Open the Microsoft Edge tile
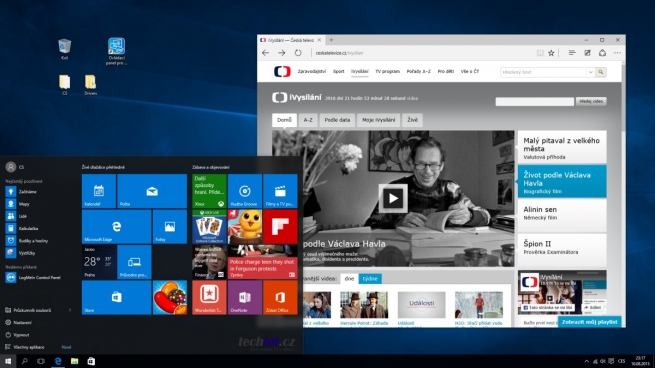The width and height of the screenshot is (655, 368). (x=117, y=226)
